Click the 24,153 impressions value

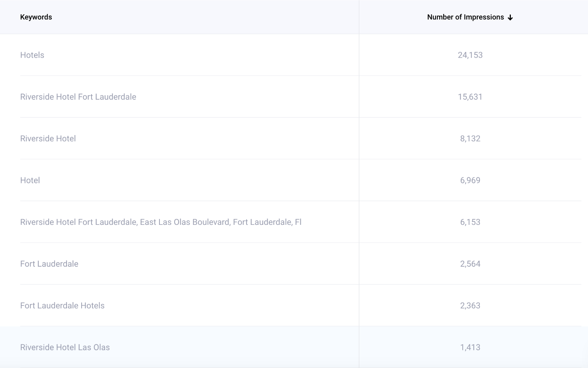[470, 55]
